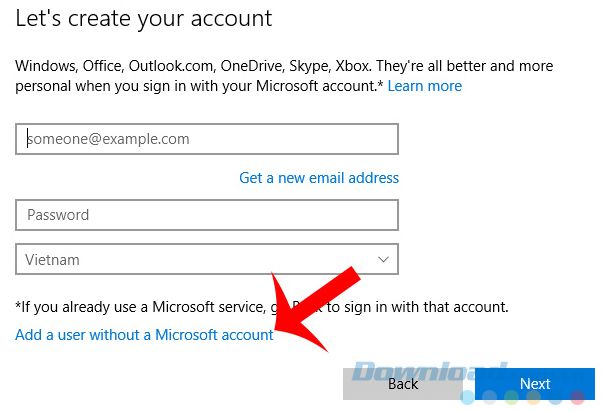Go to the previous step with Back

[403, 384]
